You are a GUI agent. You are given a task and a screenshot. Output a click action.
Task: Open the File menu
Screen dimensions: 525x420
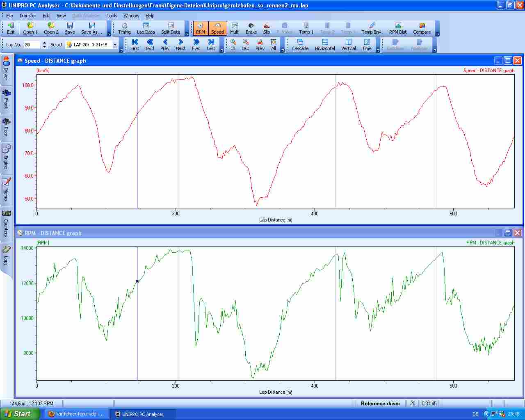[9, 16]
